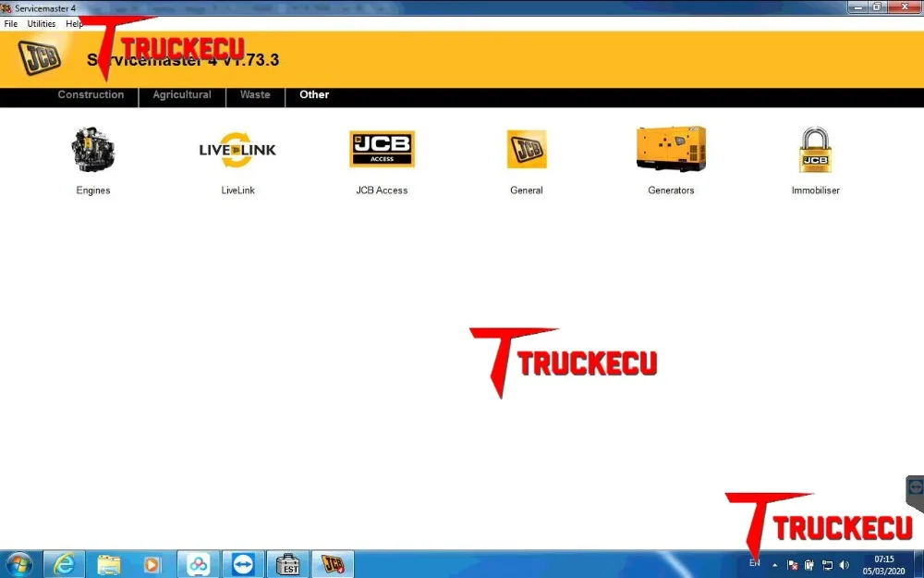The height and width of the screenshot is (578, 924).
Task: Open the Immobiliser padlock icon
Action: tap(816, 150)
